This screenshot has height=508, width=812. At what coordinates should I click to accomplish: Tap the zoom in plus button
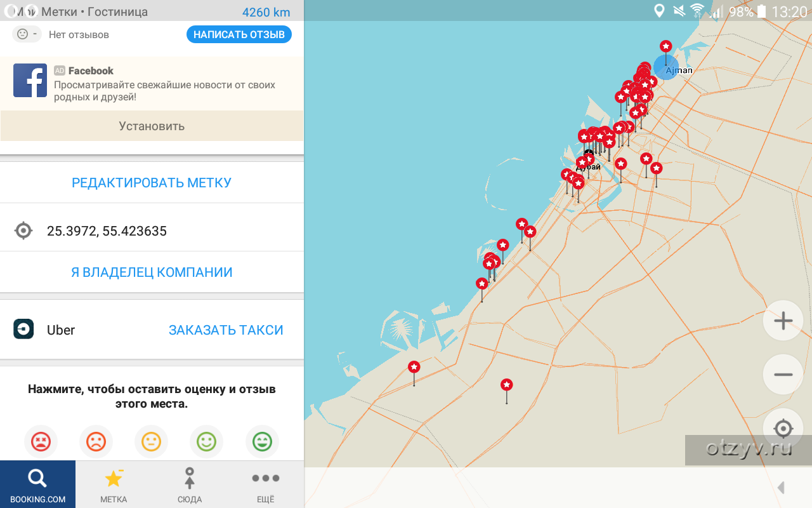coord(783,321)
